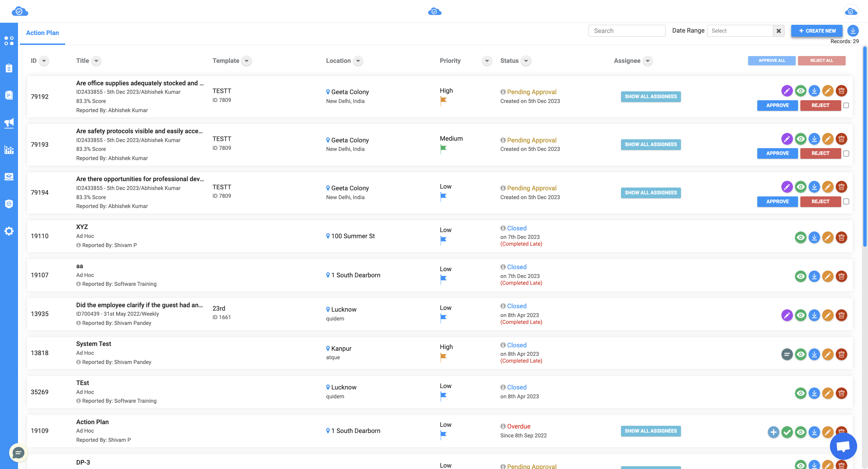
Task: Open the megaphone announcements icon in sidebar
Action: pos(9,123)
